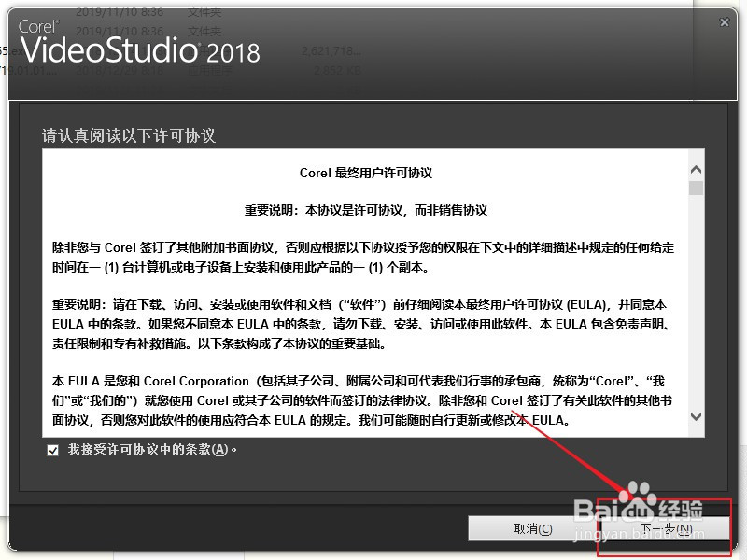The image size is (747, 560).
Task: Close the VideoStudio installer window
Action: click(x=725, y=22)
